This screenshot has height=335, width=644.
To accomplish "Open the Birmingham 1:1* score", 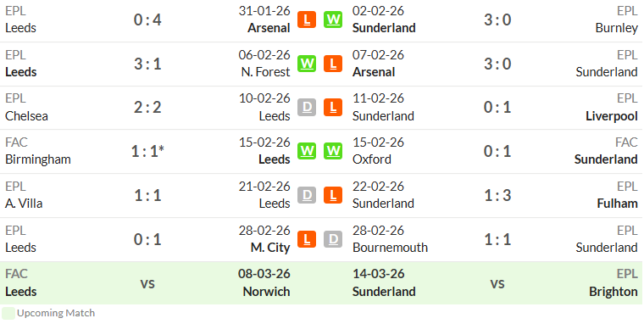I will (147, 151).
